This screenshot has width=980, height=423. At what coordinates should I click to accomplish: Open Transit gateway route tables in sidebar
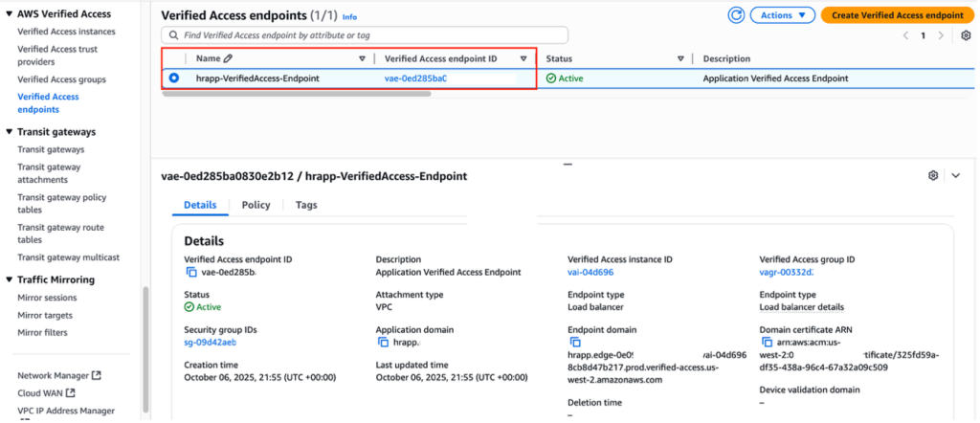coord(60,234)
